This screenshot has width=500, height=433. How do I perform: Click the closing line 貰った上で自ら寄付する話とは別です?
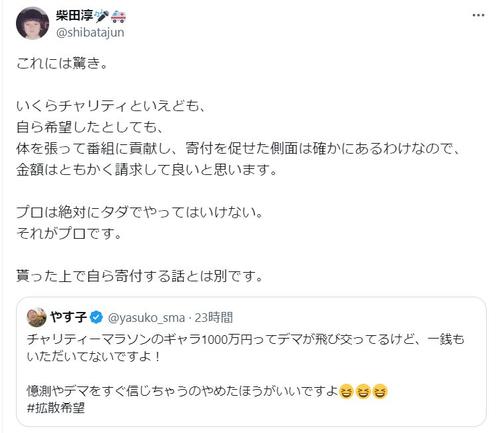(x=140, y=276)
